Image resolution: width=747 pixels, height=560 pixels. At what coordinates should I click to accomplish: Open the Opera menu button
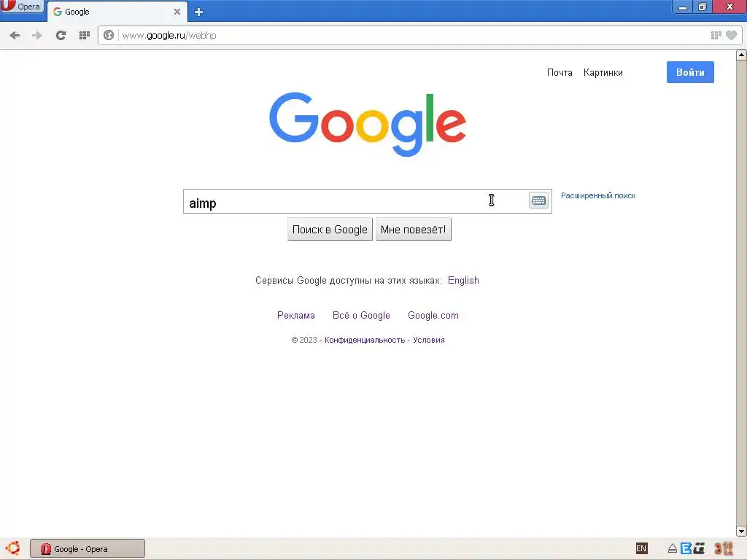pyautogui.click(x=21, y=6)
